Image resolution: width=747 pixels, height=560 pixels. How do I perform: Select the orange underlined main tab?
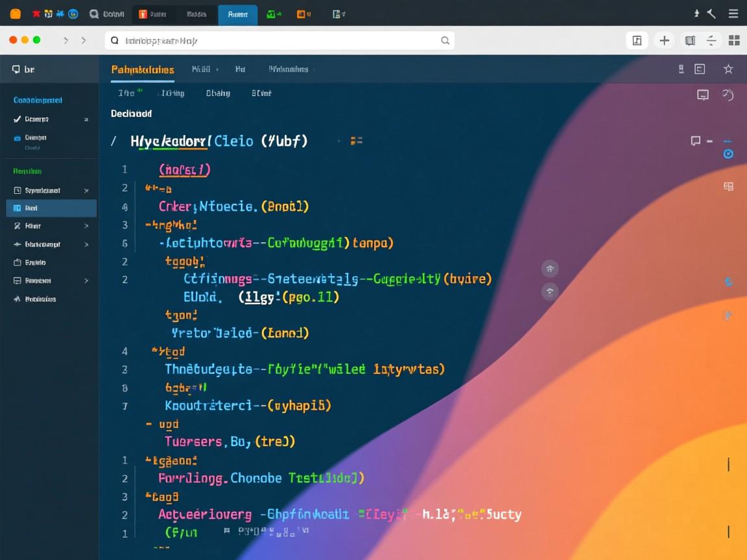142,70
